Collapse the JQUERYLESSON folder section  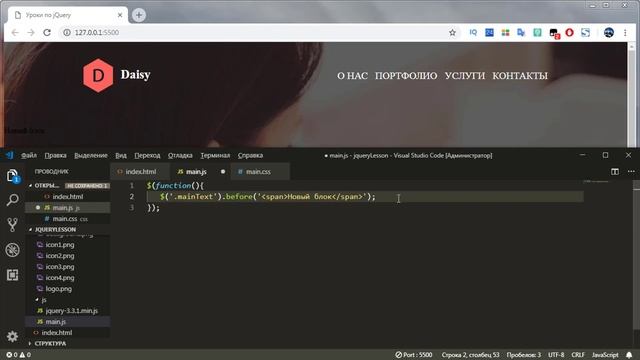tap(31, 229)
